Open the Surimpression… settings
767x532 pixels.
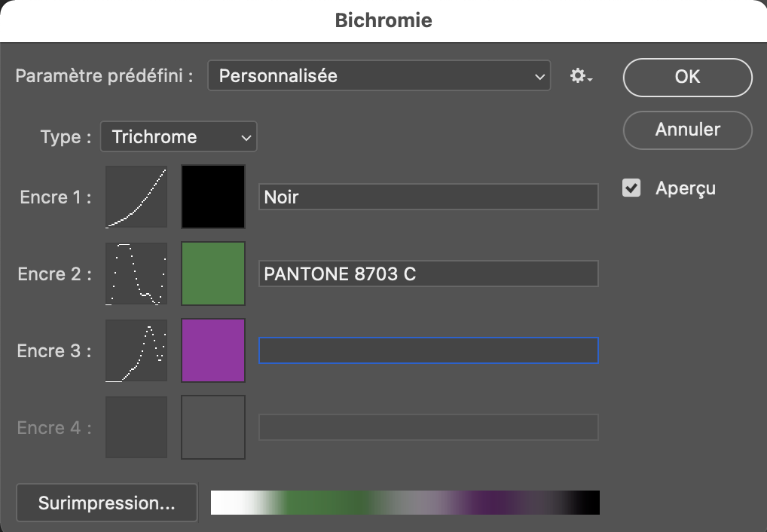106,503
